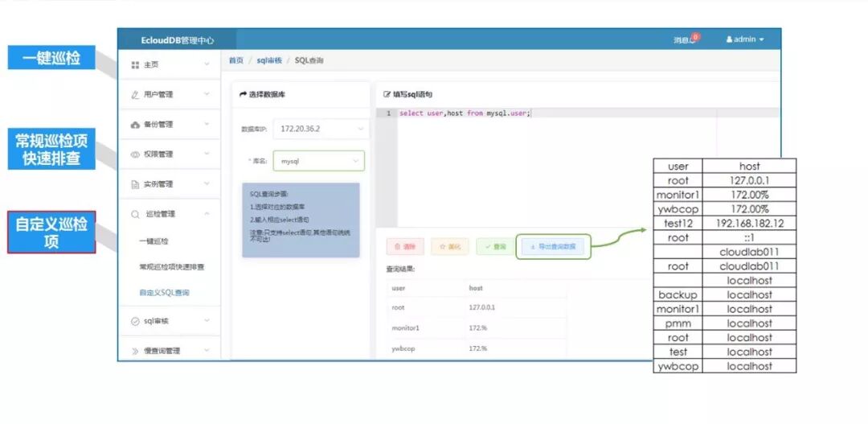Expand the 用户管理 menu chevron
Image resolution: width=868 pixels, height=424 pixels.
(207, 94)
